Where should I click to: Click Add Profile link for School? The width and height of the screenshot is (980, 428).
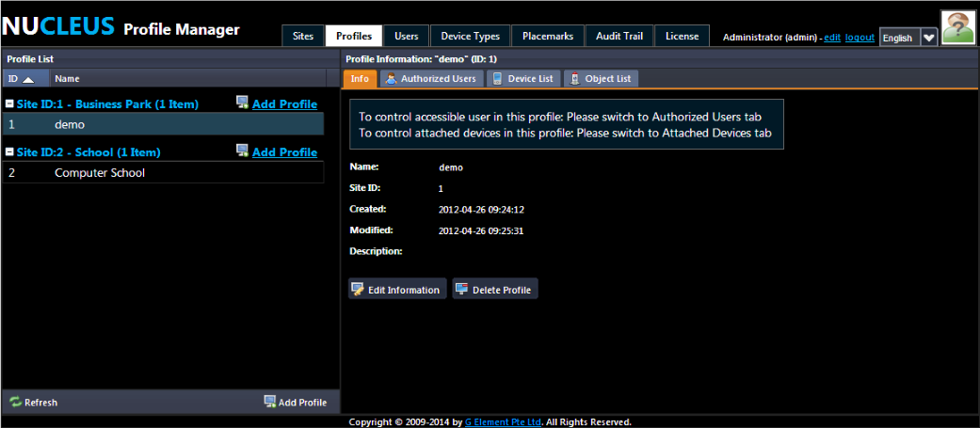pos(284,152)
